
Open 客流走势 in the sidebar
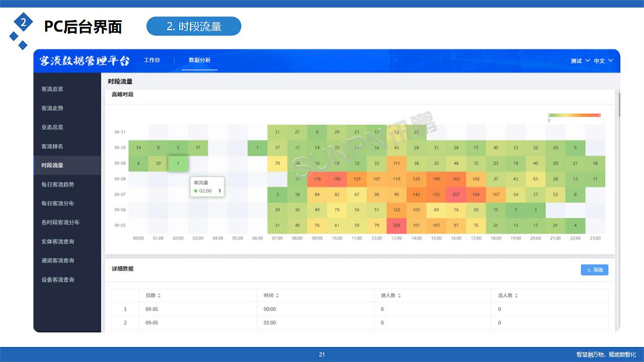(52, 109)
